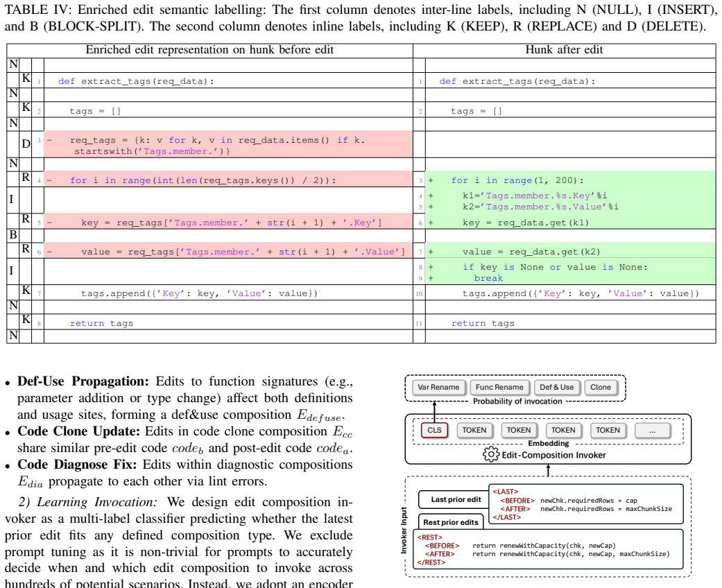
Task: Click 'tags = []' in the hunk after edit column
Action: (x=476, y=111)
